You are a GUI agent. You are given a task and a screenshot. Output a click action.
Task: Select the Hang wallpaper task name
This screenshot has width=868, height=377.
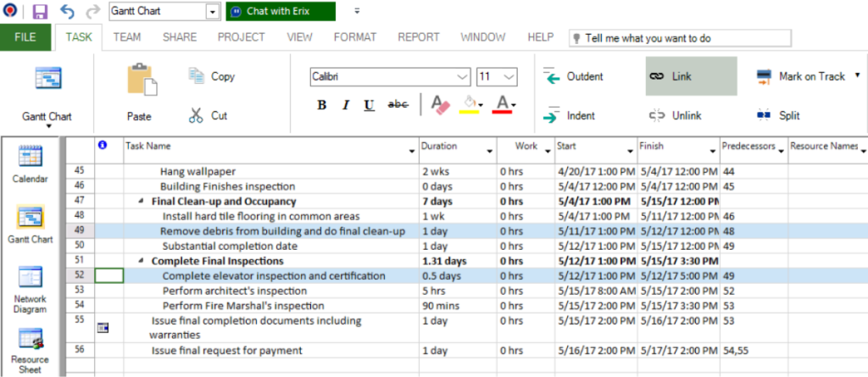[x=198, y=172]
